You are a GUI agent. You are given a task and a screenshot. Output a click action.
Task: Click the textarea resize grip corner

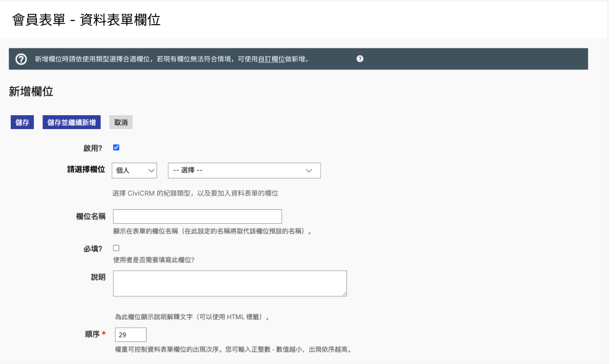(344, 294)
